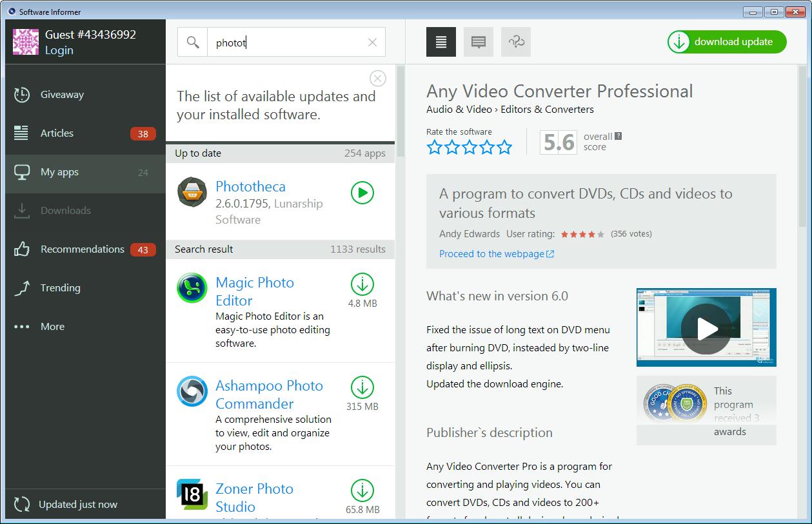The width and height of the screenshot is (812, 524).
Task: Rate the software five stars
Action: tap(504, 148)
